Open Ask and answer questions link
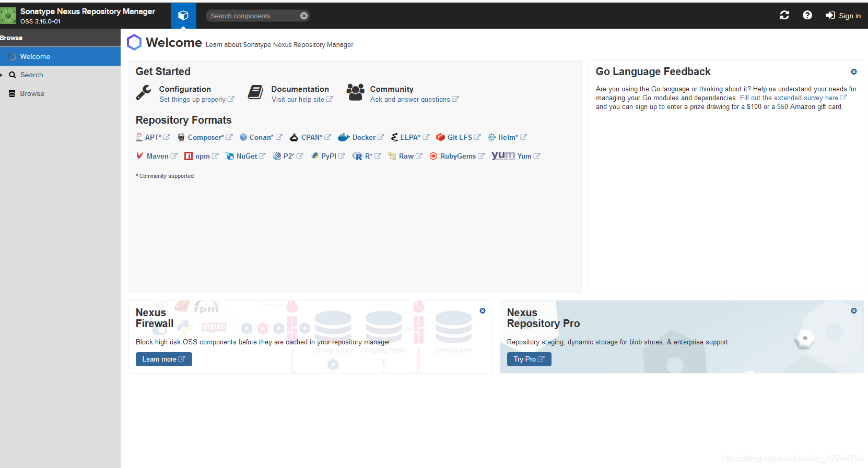The height and width of the screenshot is (468, 868). pos(414,99)
